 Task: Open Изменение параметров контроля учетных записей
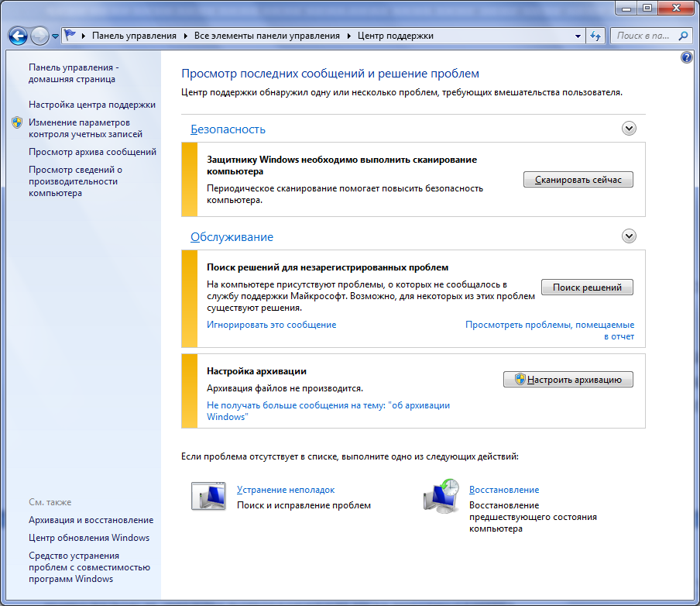tap(85, 128)
